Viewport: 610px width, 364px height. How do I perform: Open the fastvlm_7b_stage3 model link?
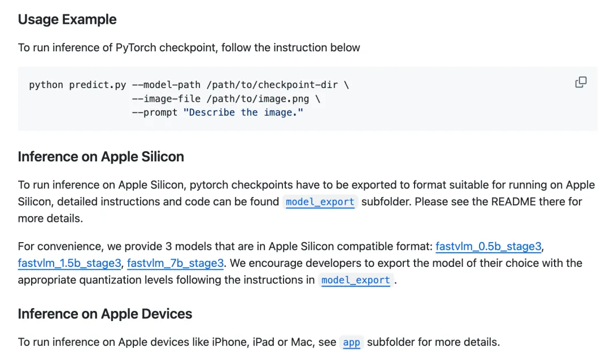[176, 264]
